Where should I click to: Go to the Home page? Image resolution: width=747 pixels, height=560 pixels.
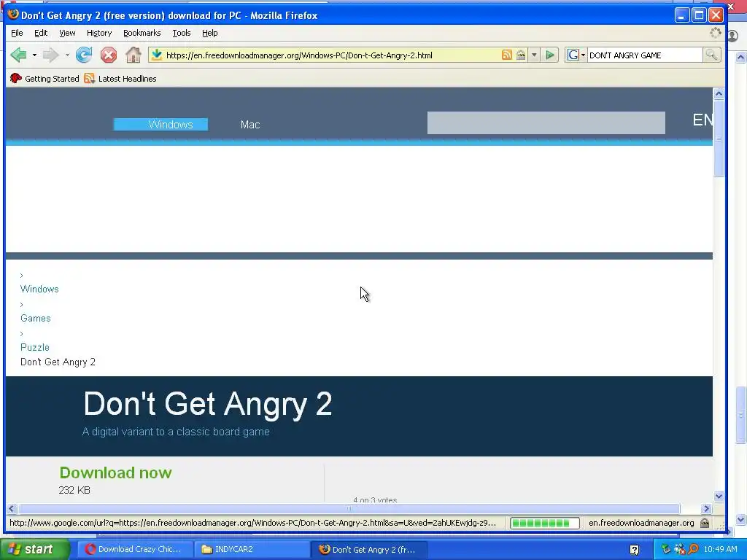pyautogui.click(x=133, y=55)
